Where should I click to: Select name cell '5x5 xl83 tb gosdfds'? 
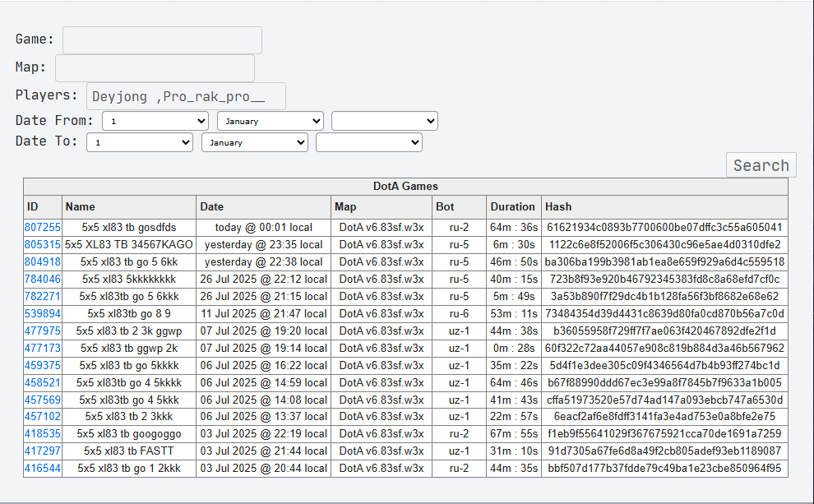coord(129,228)
